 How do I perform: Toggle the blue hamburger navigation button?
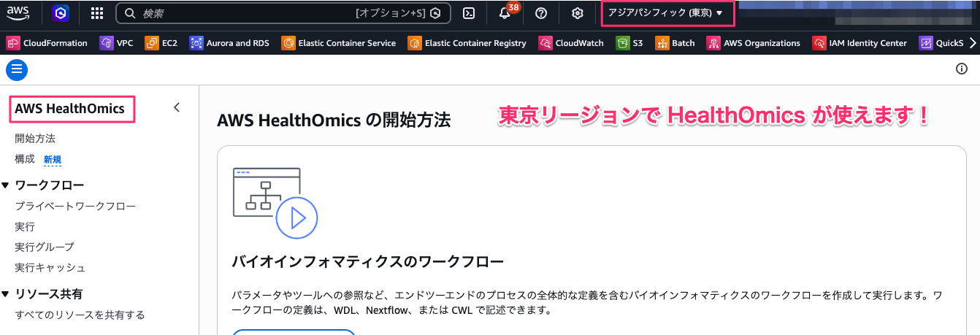click(17, 69)
